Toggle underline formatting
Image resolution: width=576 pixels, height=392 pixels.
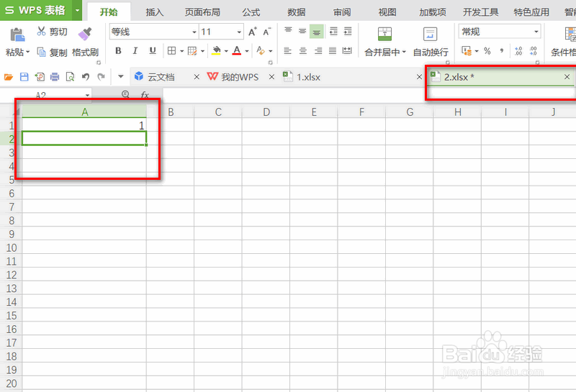pos(153,50)
